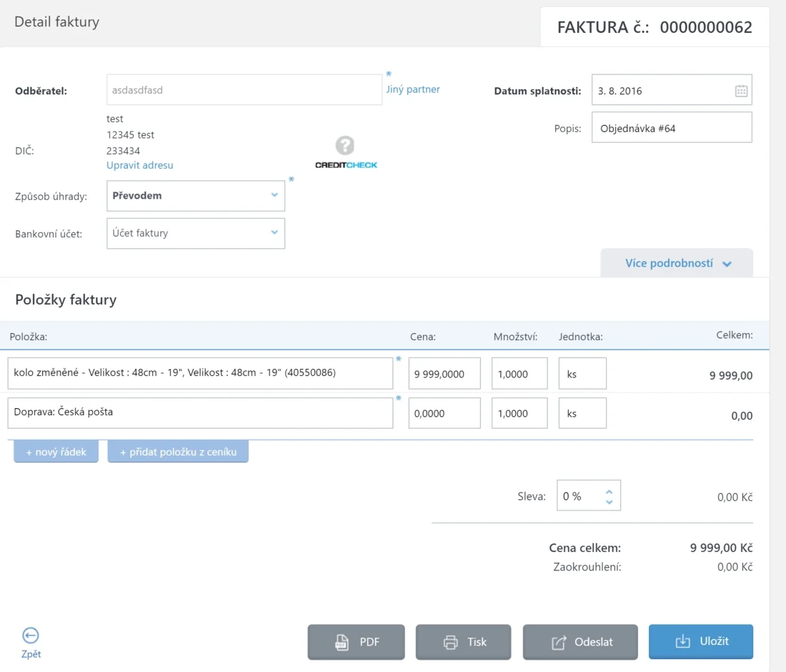
Task: Click the Upravit adresu link
Action: coord(140,165)
